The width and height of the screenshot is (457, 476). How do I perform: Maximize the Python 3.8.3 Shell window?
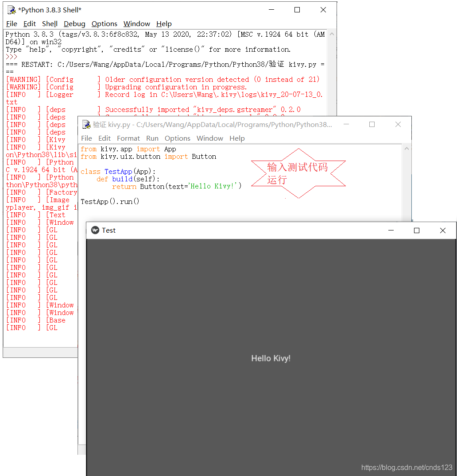coord(297,10)
